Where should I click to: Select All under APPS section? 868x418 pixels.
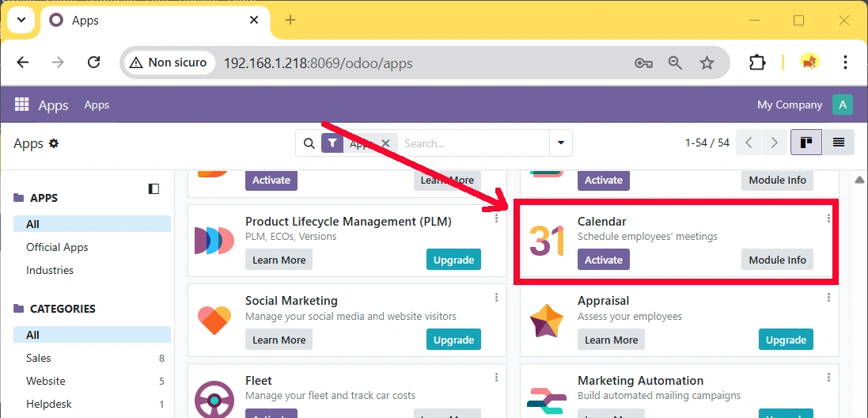click(x=93, y=224)
